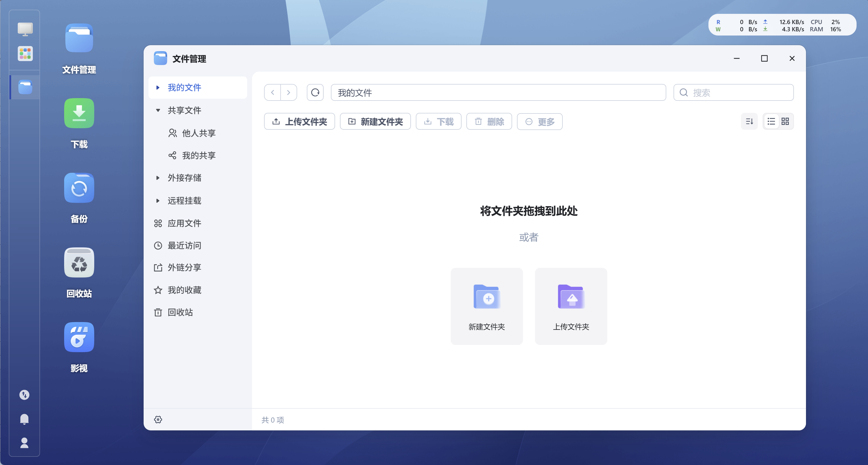Click the refresh icon beside navigation arrows
The height and width of the screenshot is (465, 868).
tap(315, 92)
